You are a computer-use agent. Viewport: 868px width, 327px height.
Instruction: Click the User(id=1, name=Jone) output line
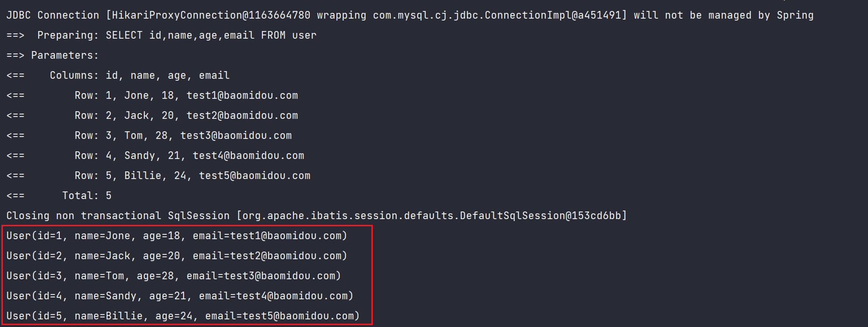177,235
